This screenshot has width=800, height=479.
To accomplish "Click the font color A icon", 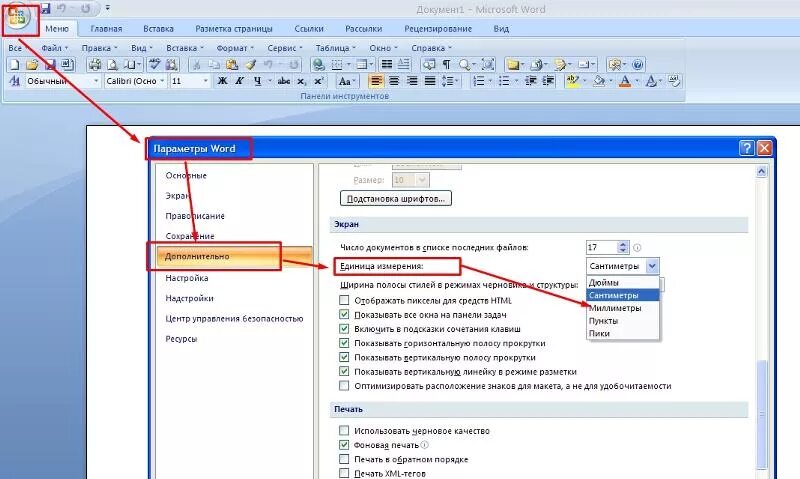I will tap(624, 81).
